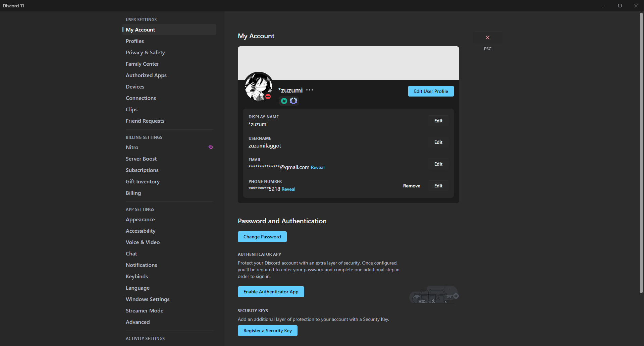Open Streamer Mode settings
Screen dimensions: 644x346
[169, 310]
